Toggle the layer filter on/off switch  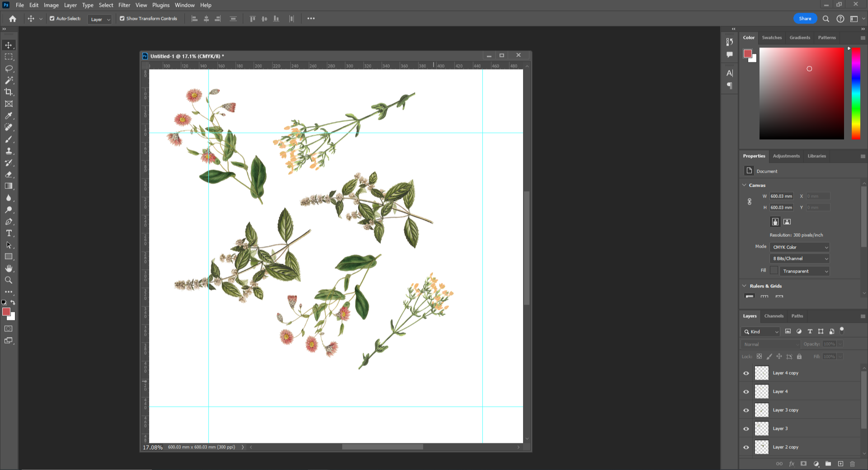[x=842, y=330]
